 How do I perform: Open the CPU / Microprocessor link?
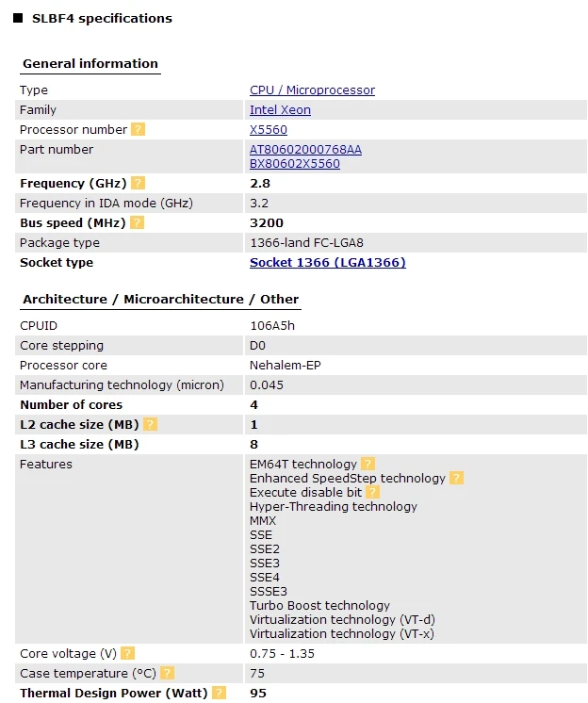coord(312,90)
